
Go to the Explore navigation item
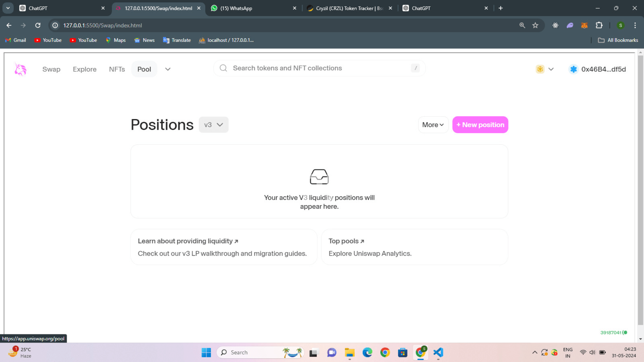click(85, 69)
